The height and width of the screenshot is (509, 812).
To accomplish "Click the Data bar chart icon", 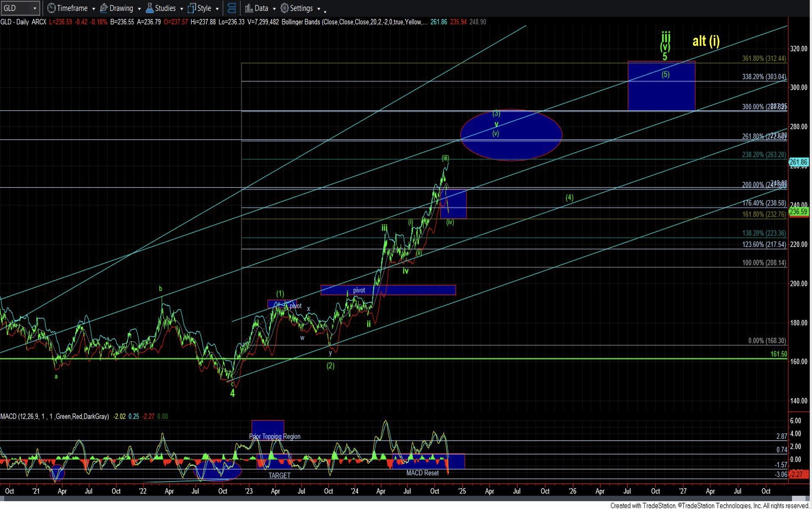I will tap(248, 8).
